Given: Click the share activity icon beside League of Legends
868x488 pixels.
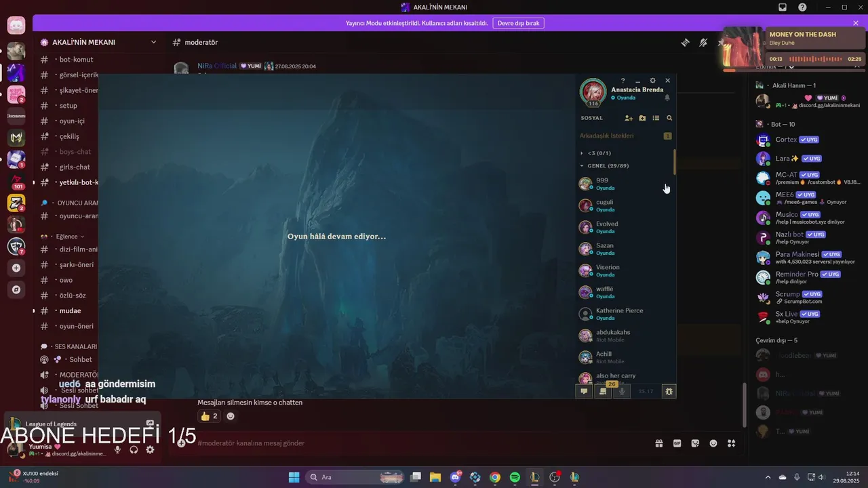Looking at the screenshot, I should click(x=150, y=424).
